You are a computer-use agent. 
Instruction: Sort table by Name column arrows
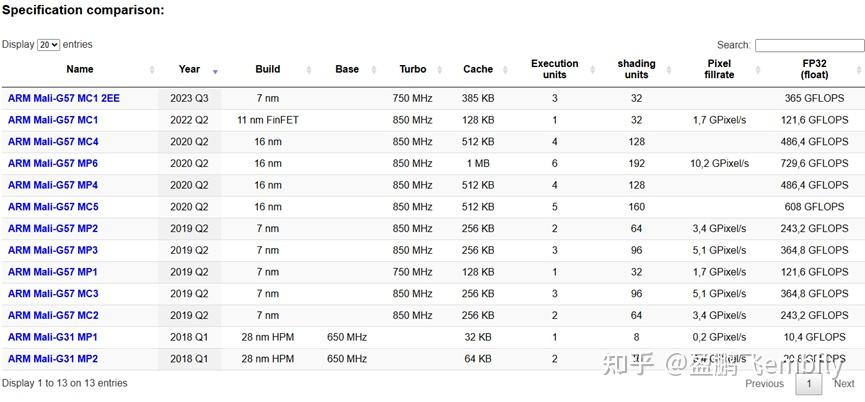152,70
